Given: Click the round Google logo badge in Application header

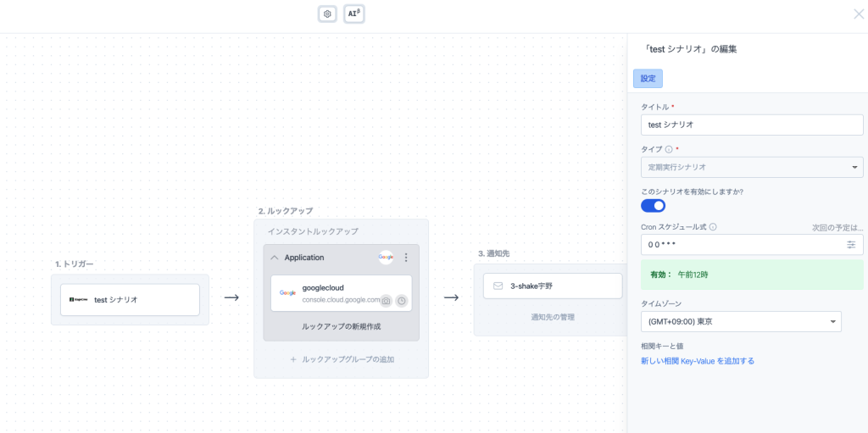Looking at the screenshot, I should point(386,258).
